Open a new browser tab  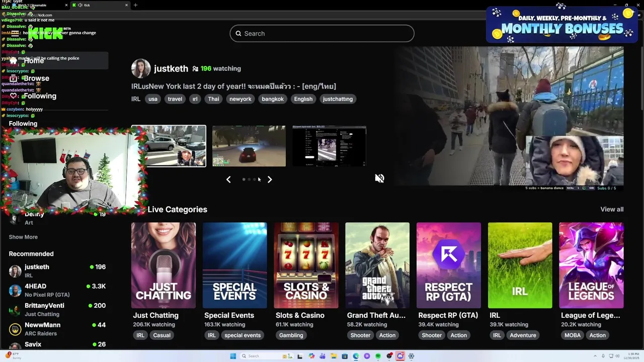point(135,5)
